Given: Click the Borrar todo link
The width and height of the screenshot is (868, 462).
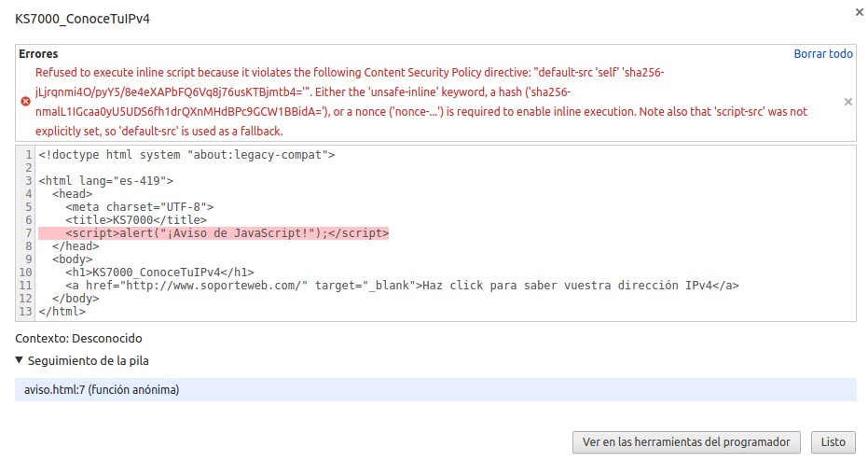Looking at the screenshot, I should pyautogui.click(x=822, y=54).
